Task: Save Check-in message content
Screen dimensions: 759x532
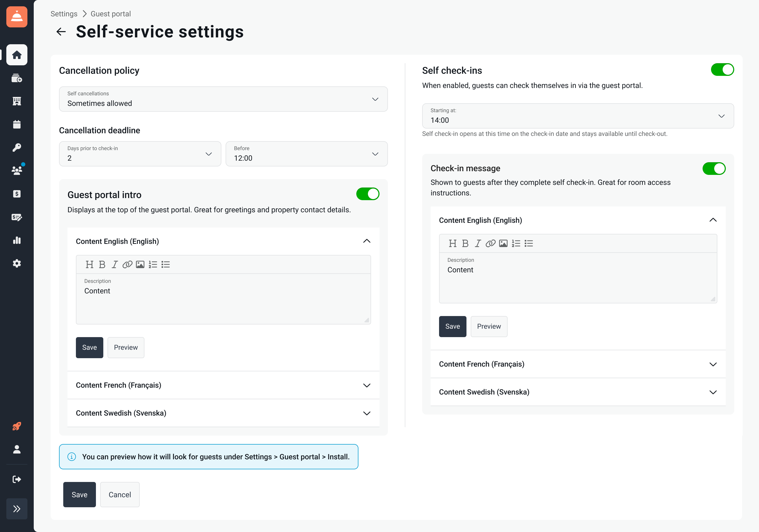Action: click(x=453, y=327)
